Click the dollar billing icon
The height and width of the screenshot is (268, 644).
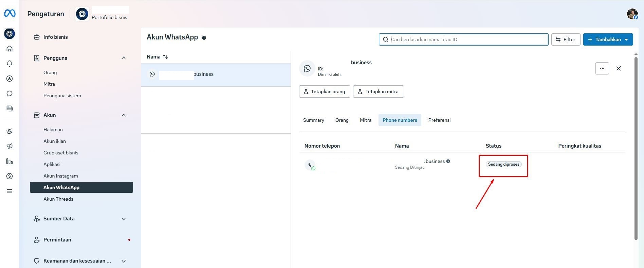pyautogui.click(x=10, y=176)
